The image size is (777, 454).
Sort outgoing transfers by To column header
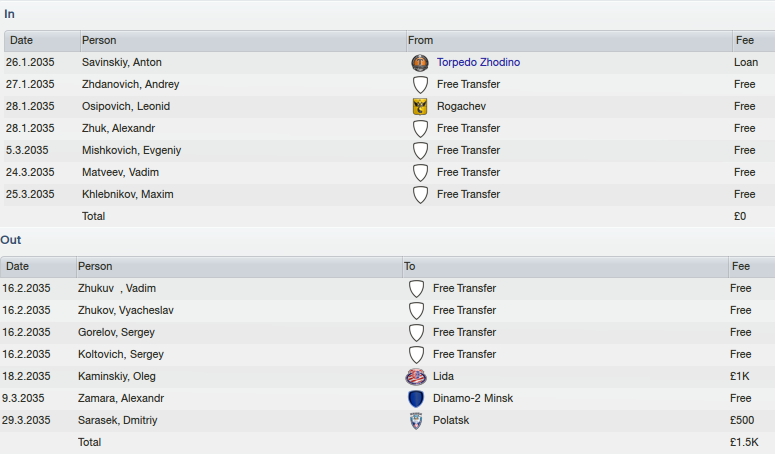coord(565,267)
